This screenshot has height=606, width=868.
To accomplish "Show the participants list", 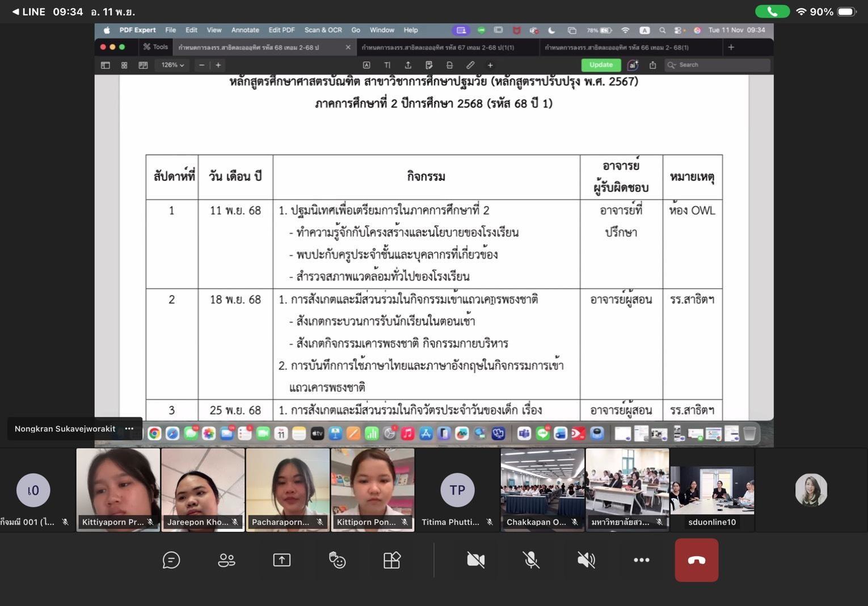I will coord(226,560).
